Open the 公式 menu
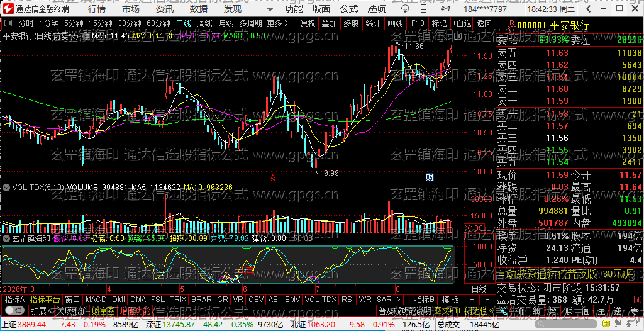 349,9
